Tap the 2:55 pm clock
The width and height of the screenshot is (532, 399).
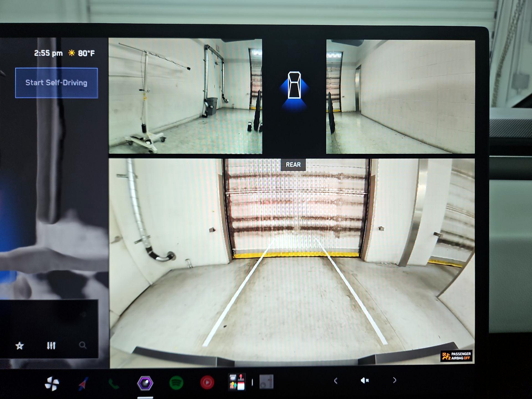48,53
